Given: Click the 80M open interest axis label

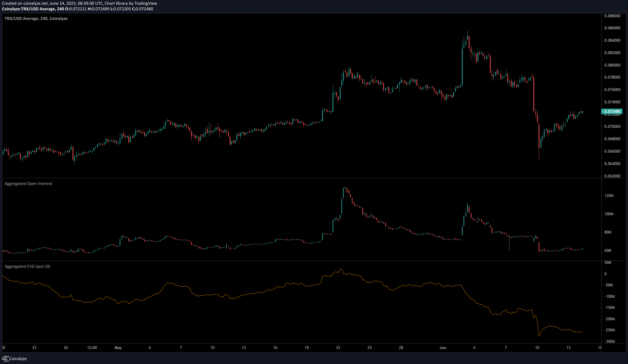Looking at the screenshot, I should pyautogui.click(x=608, y=233).
